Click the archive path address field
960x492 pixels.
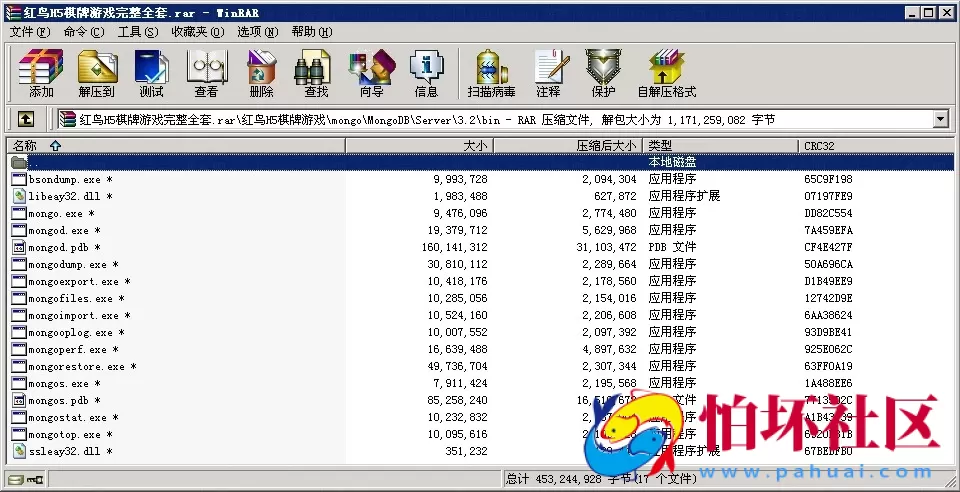(x=495, y=119)
